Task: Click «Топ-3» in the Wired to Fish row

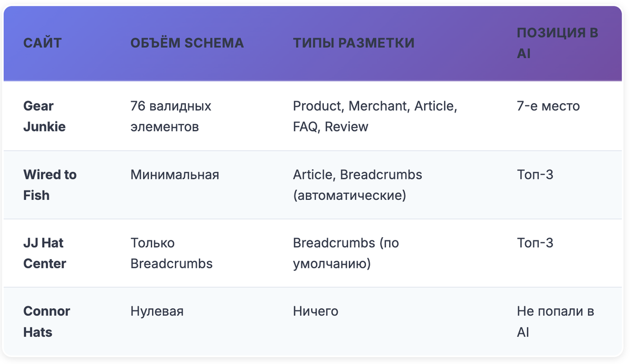Action: pos(535,175)
